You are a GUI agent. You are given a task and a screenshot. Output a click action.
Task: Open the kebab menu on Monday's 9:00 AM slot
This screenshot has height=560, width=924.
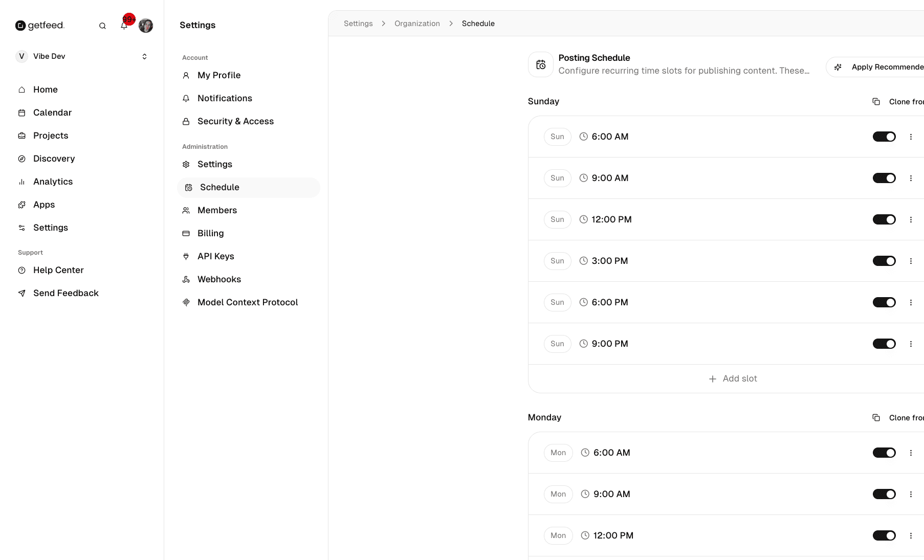click(x=911, y=494)
